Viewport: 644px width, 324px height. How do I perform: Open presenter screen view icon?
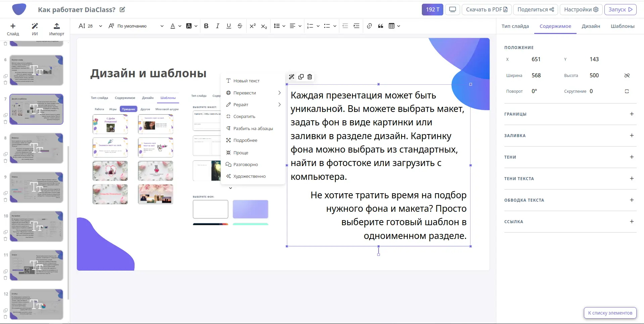click(452, 9)
